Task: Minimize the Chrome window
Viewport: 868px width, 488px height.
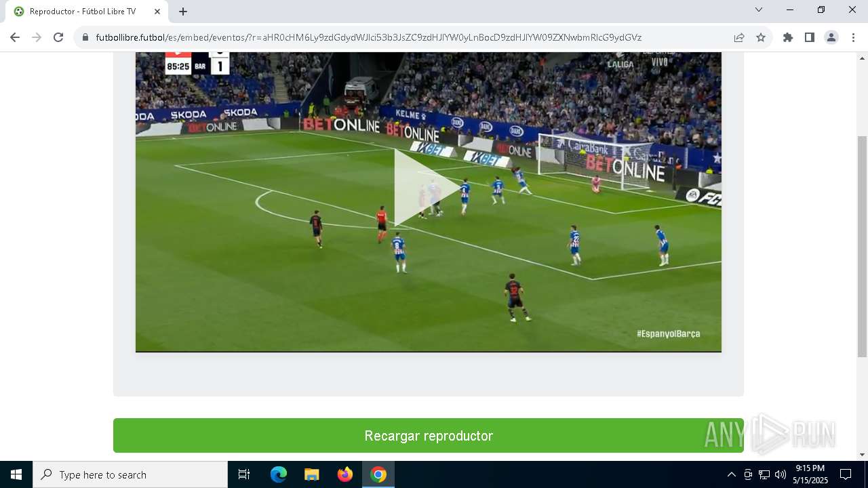Action: [790, 9]
